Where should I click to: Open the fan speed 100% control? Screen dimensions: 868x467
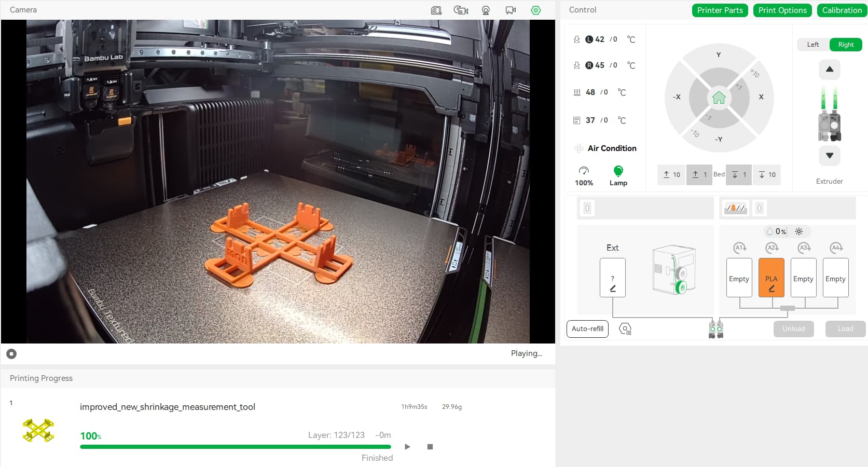pos(584,175)
